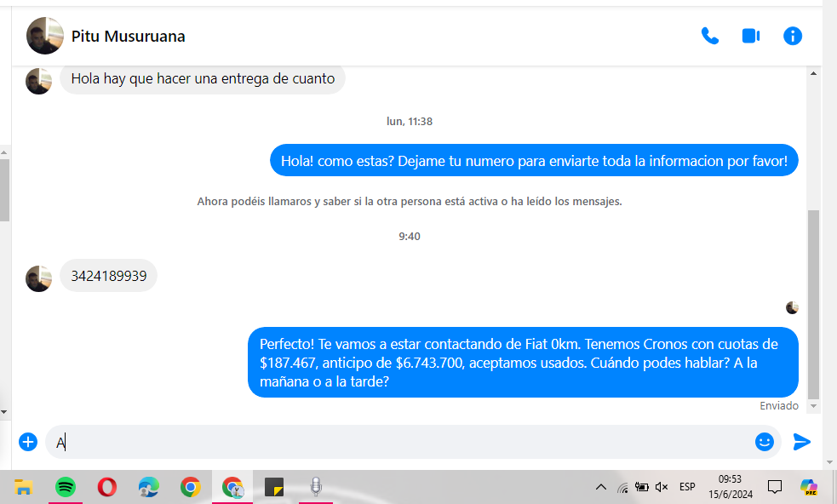
Task: Open Pitu Musuruana's profile picture in the header
Action: (x=45, y=36)
